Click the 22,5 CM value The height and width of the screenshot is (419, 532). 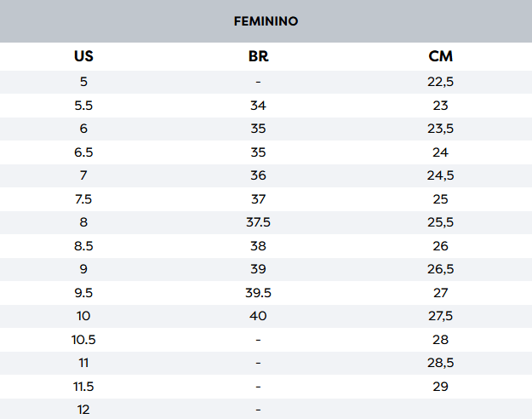pos(440,82)
